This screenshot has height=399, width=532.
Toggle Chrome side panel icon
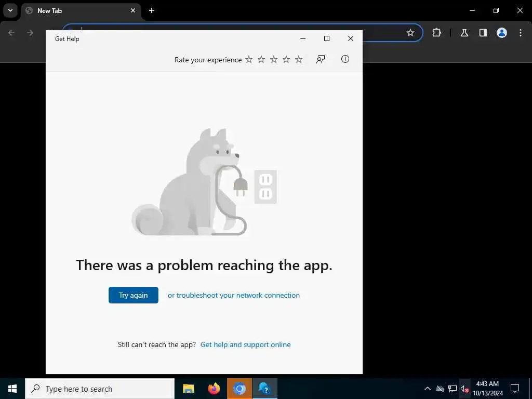click(x=483, y=33)
